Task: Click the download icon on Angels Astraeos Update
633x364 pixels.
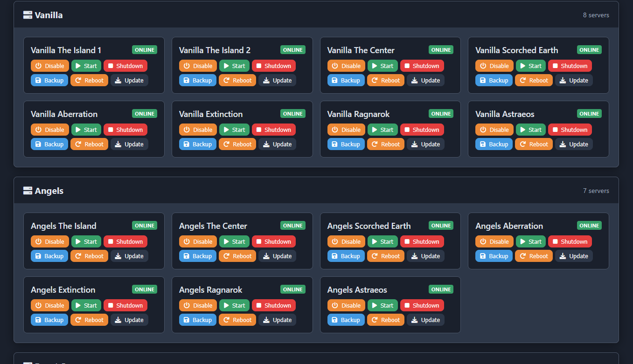Action: [x=413, y=320]
